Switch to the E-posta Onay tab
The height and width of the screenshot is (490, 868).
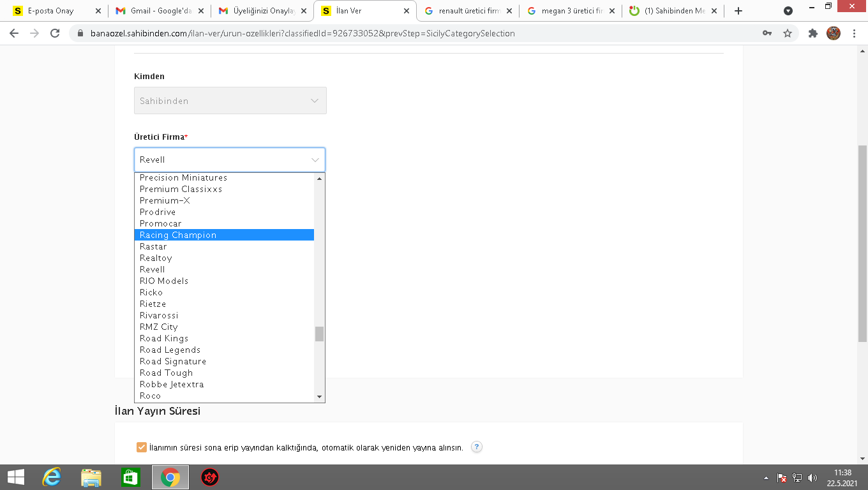pyautogui.click(x=56, y=11)
